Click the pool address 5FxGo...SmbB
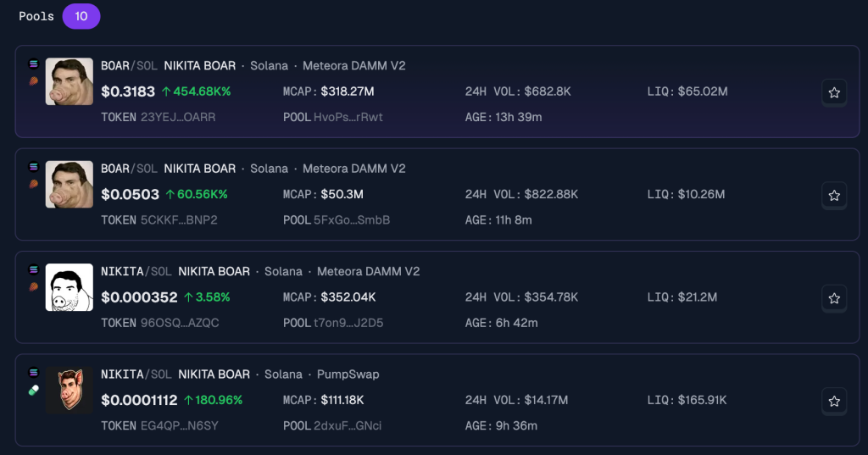Viewport: 868px width, 455px height. 352,220
